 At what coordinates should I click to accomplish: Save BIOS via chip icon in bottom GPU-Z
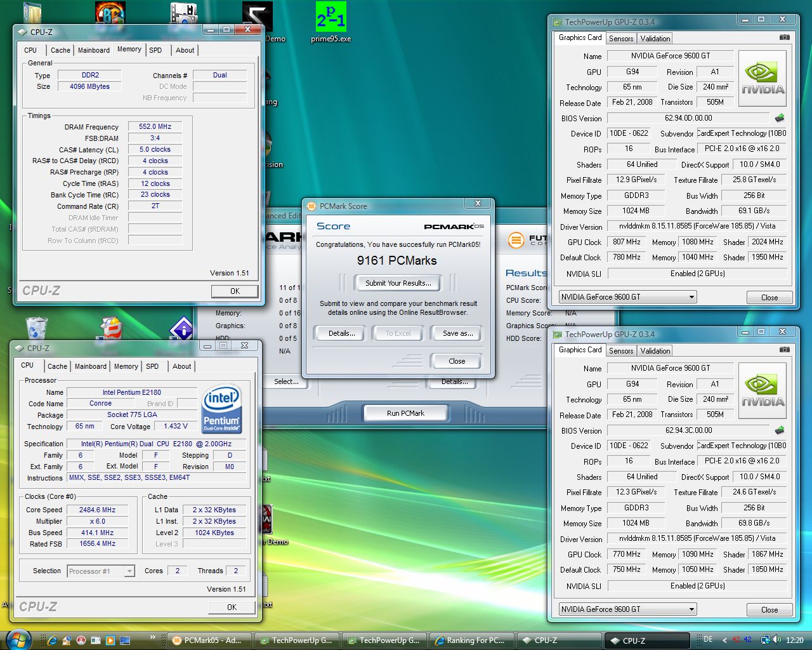pos(780,430)
